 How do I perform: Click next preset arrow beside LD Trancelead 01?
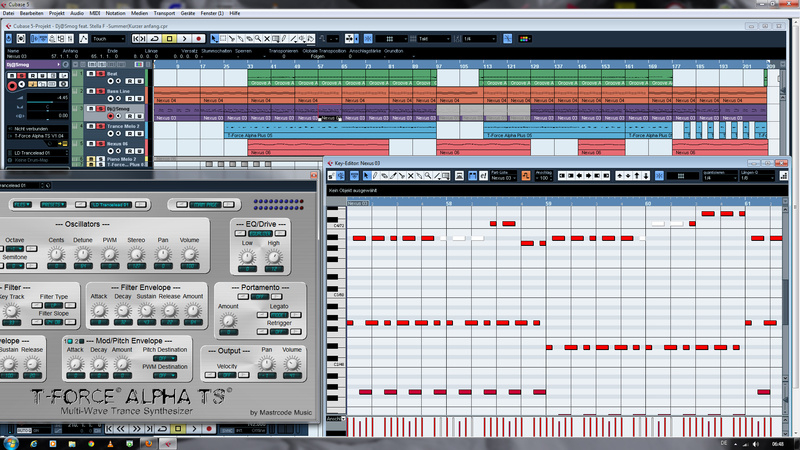click(x=141, y=205)
